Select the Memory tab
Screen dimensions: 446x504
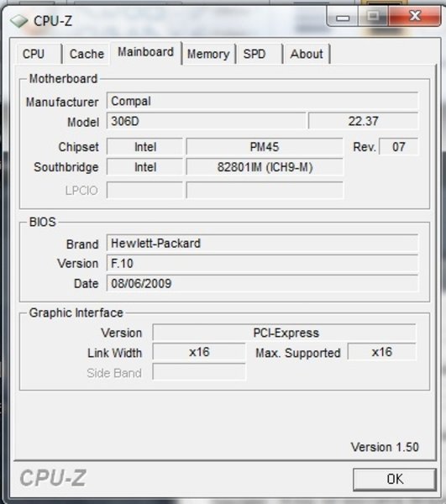(x=209, y=54)
